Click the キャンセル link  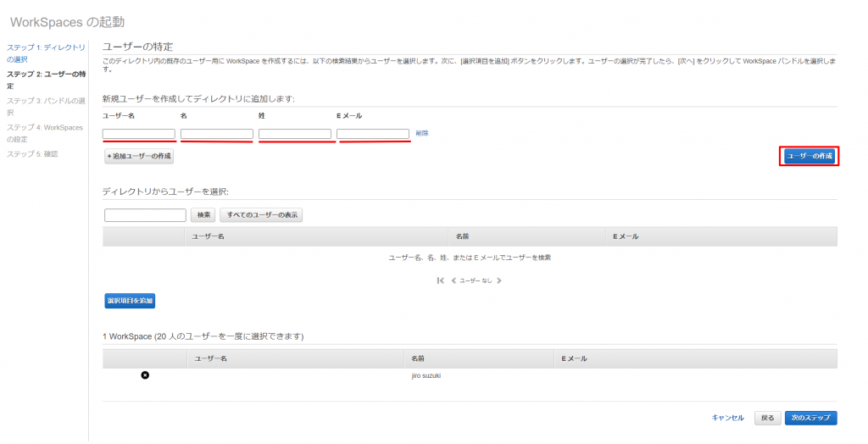[x=728, y=418]
